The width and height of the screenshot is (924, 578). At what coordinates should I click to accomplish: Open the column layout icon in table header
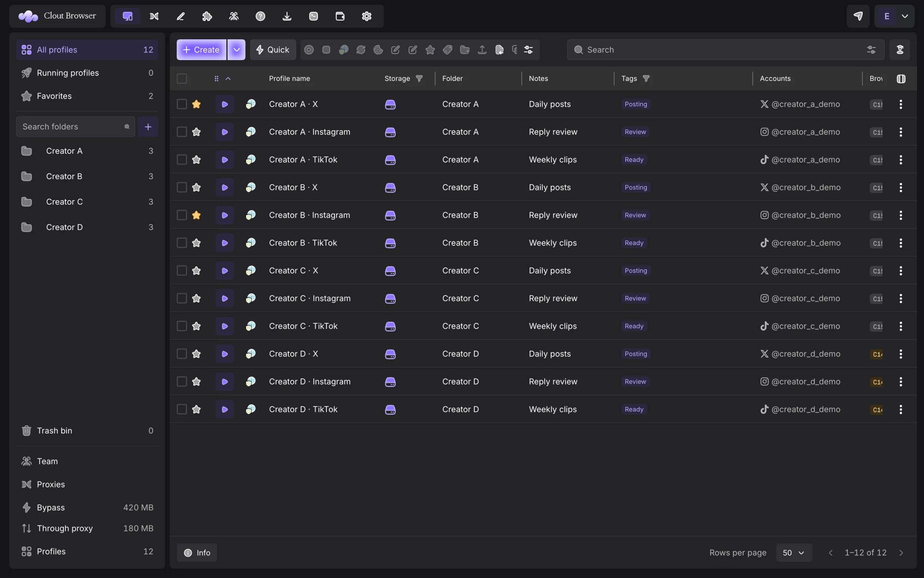(x=901, y=79)
